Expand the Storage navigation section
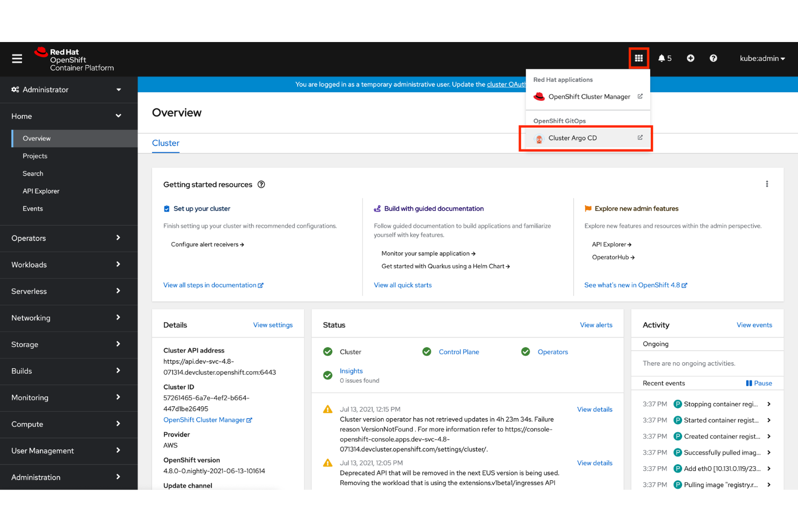798x532 pixels. [69, 344]
